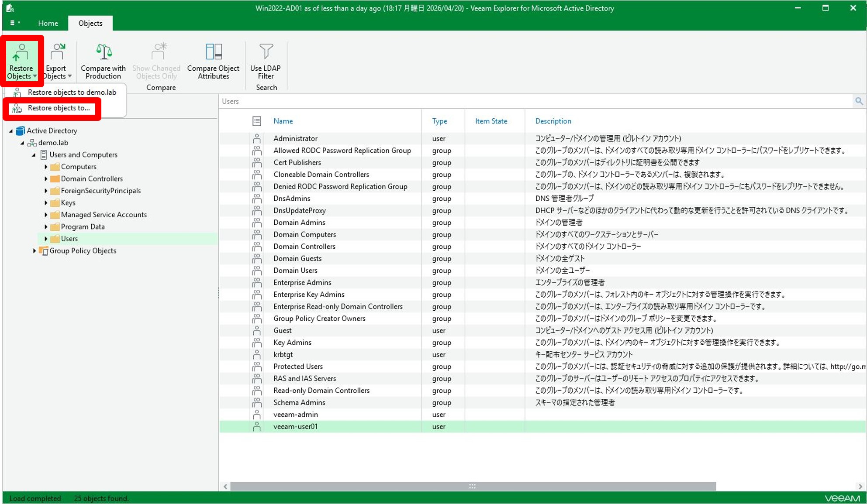This screenshot has height=504, width=867.
Task: Click in the Users search field
Action: coord(535,101)
